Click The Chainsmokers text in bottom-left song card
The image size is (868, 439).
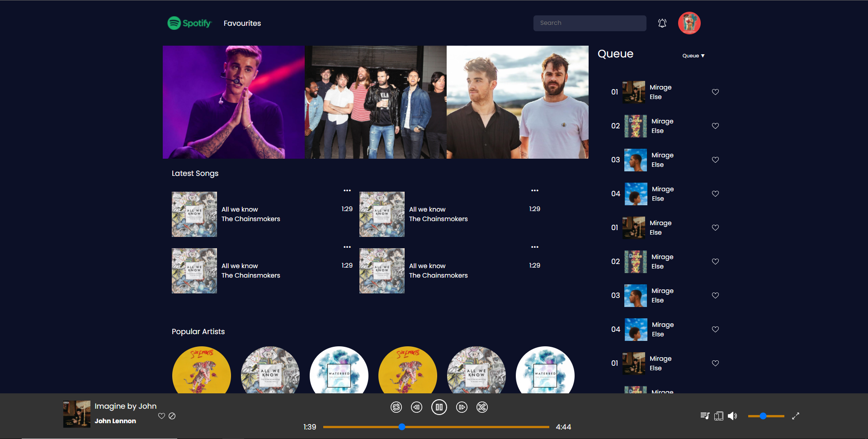(x=251, y=275)
